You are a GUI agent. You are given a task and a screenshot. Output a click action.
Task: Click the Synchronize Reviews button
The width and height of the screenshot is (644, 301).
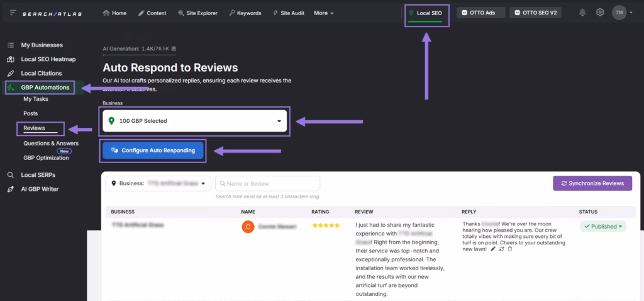pos(592,183)
